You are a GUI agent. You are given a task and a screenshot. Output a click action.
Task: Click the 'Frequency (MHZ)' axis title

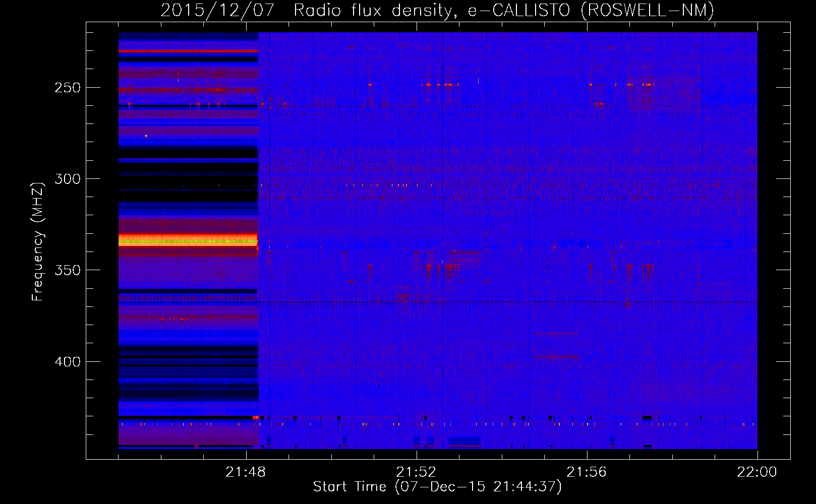click(x=38, y=241)
